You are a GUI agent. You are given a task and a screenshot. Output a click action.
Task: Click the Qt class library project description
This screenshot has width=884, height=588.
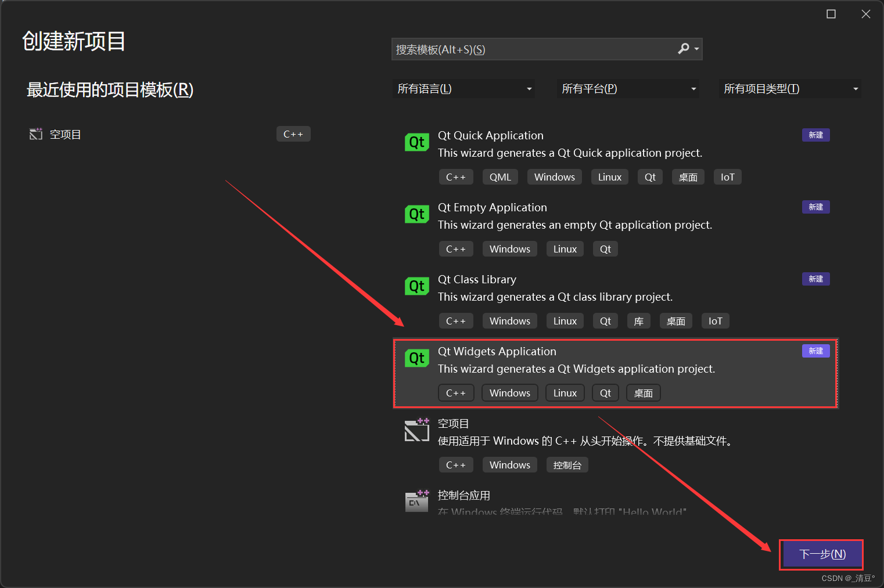(555, 297)
